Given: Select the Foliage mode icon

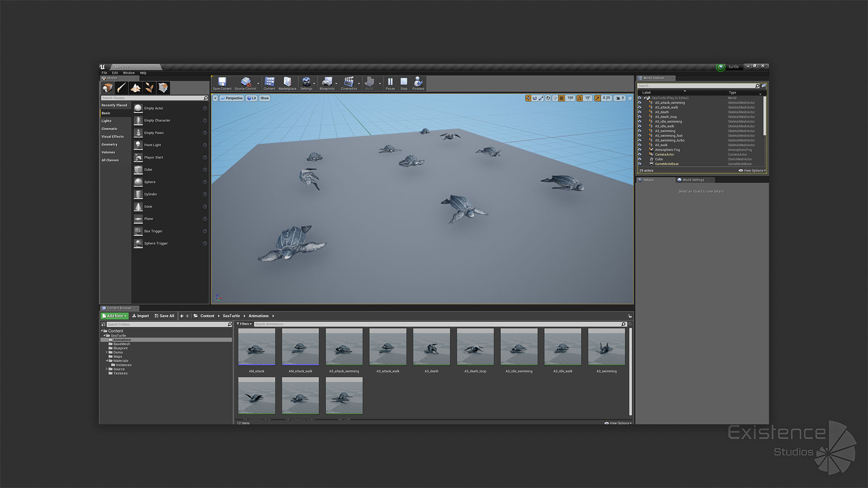Looking at the screenshot, I should click(149, 88).
